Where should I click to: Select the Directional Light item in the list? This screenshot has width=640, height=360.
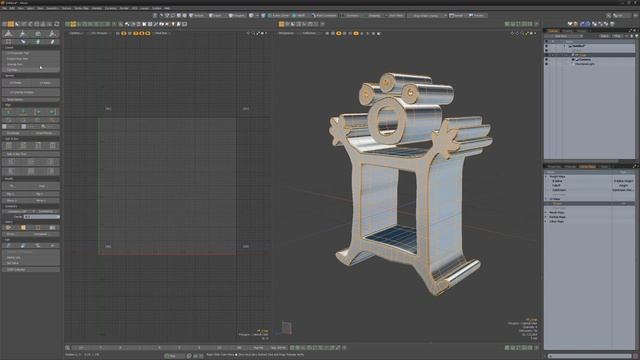click(x=585, y=64)
